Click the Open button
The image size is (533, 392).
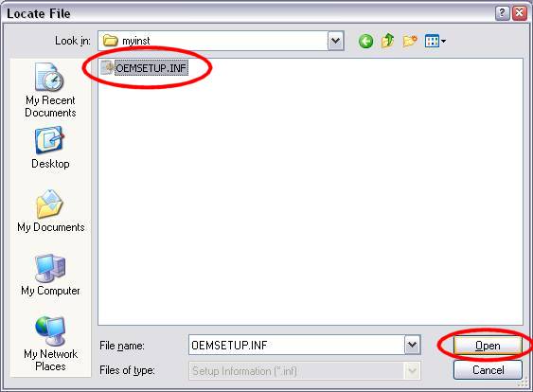point(488,346)
